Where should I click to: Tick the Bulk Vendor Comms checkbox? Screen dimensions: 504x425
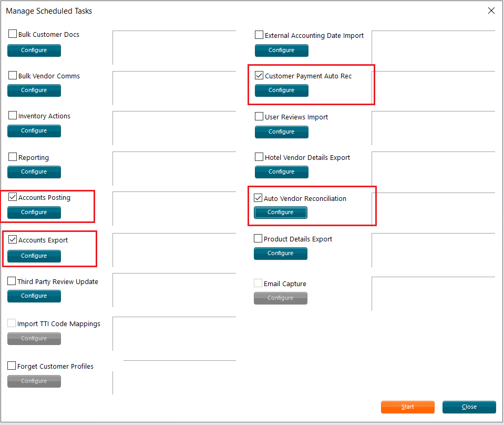13,75
